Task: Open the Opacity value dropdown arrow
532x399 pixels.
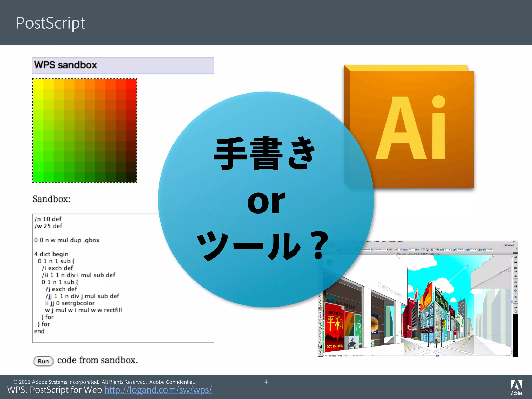Action: tap(416, 250)
